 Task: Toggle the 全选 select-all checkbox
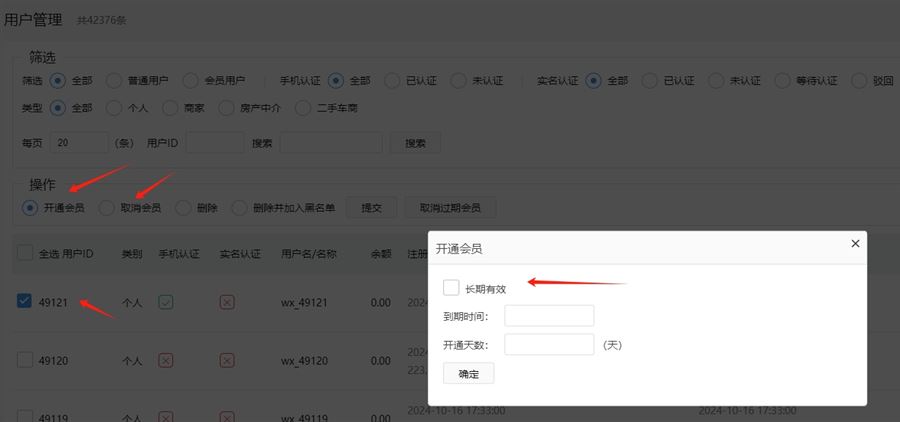25,254
